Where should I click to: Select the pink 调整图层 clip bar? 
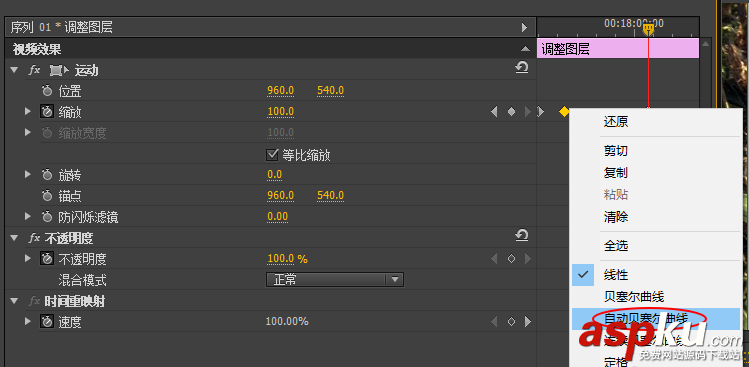[618, 49]
